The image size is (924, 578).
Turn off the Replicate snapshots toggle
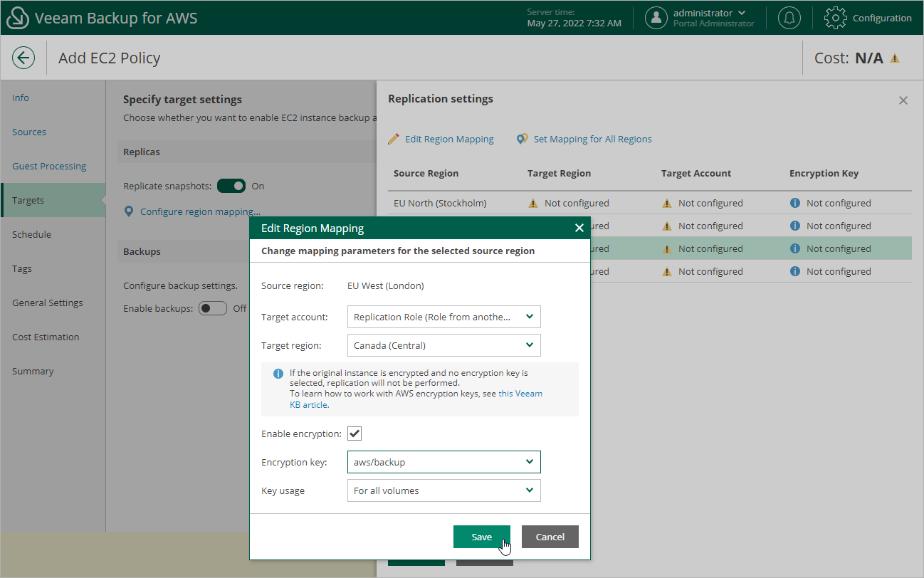[231, 185]
